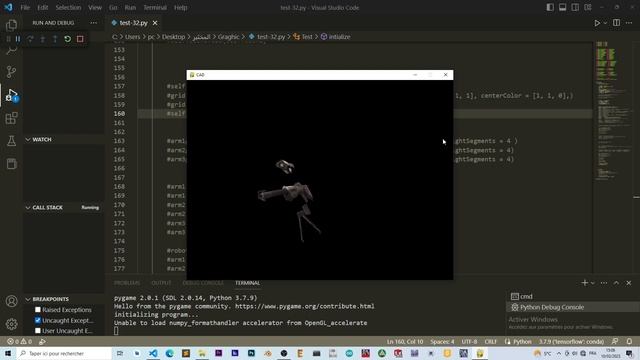Enable the Raised Exceptions breakpoint checkbox
Image resolution: width=640 pixels, height=360 pixels.
38,310
